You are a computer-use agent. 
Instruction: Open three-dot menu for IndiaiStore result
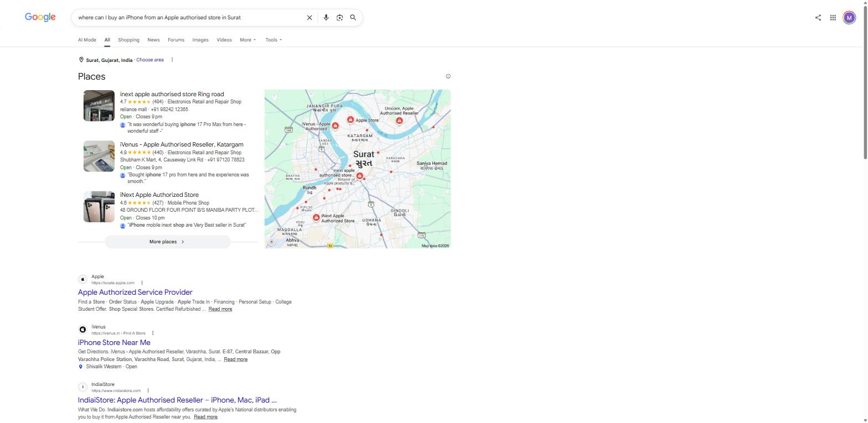(x=148, y=390)
